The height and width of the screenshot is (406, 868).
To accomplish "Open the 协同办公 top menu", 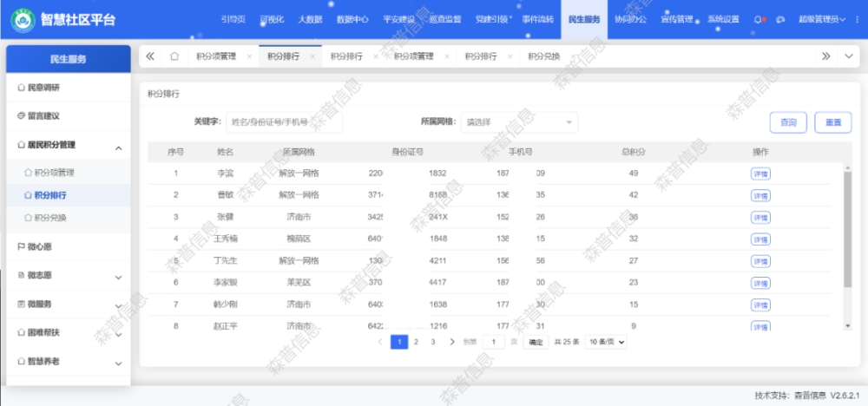I will (x=630, y=19).
